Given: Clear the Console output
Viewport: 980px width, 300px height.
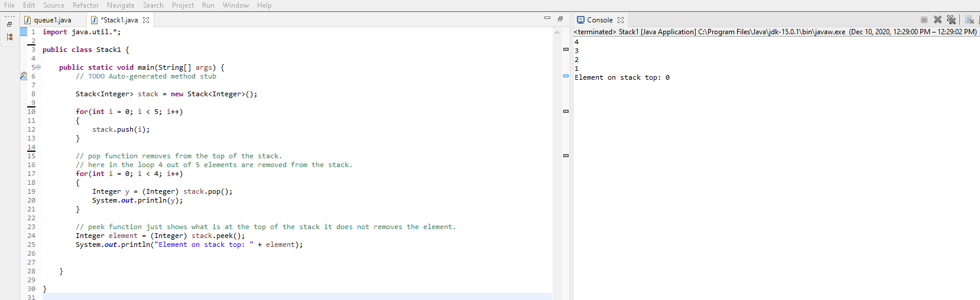Looking at the screenshot, I should coord(969,19).
